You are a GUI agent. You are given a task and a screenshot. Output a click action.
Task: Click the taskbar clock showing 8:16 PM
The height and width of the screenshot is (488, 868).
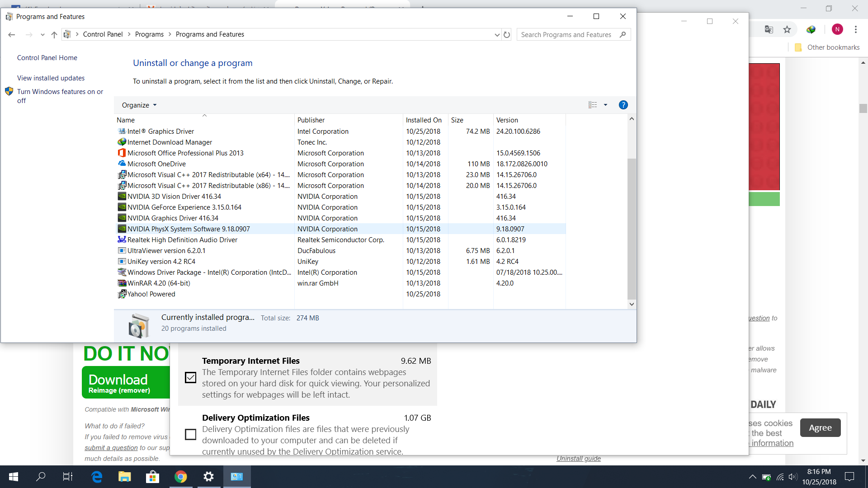click(x=819, y=477)
